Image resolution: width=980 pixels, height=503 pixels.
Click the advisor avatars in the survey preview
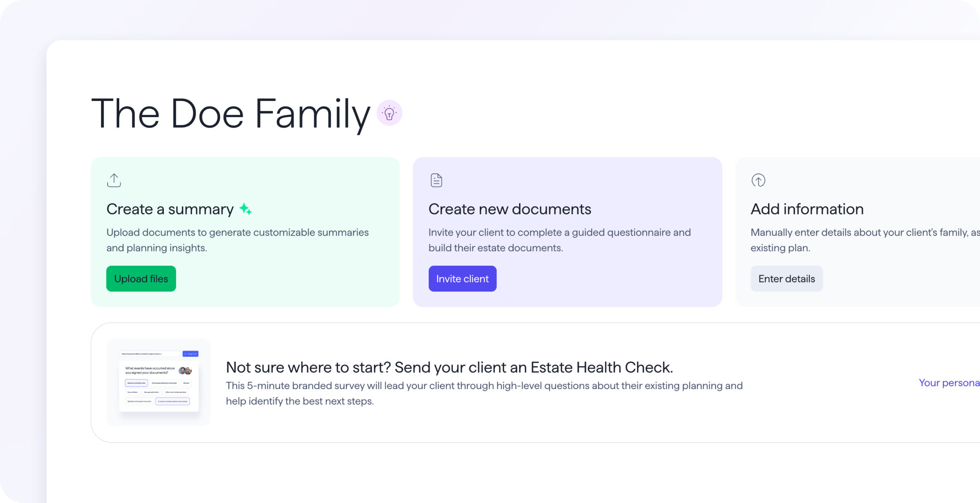click(x=185, y=371)
